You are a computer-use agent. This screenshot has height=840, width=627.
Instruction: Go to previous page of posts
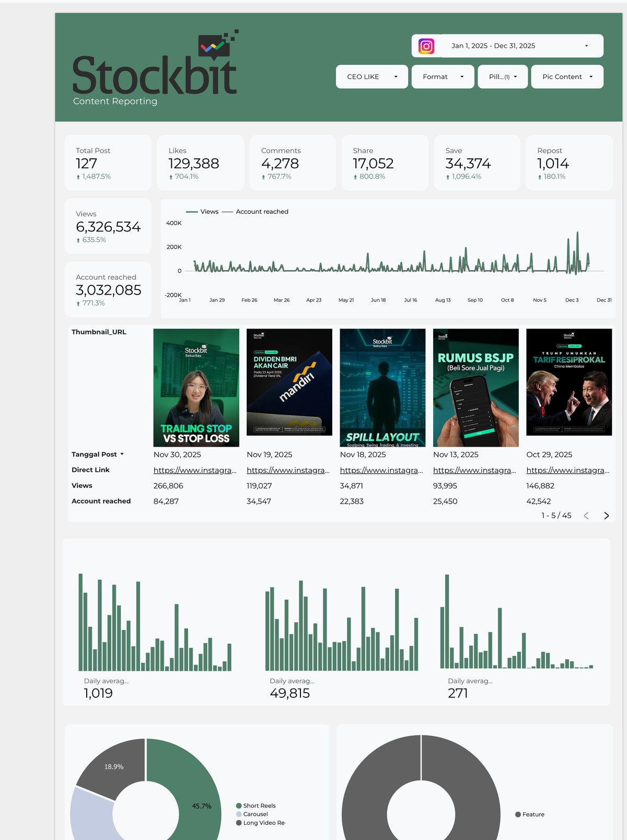point(586,516)
